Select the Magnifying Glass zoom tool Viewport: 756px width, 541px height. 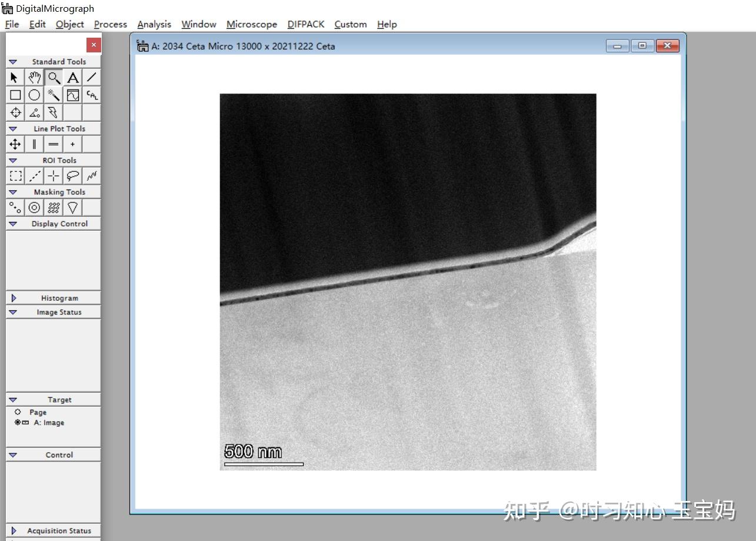pyautogui.click(x=53, y=77)
